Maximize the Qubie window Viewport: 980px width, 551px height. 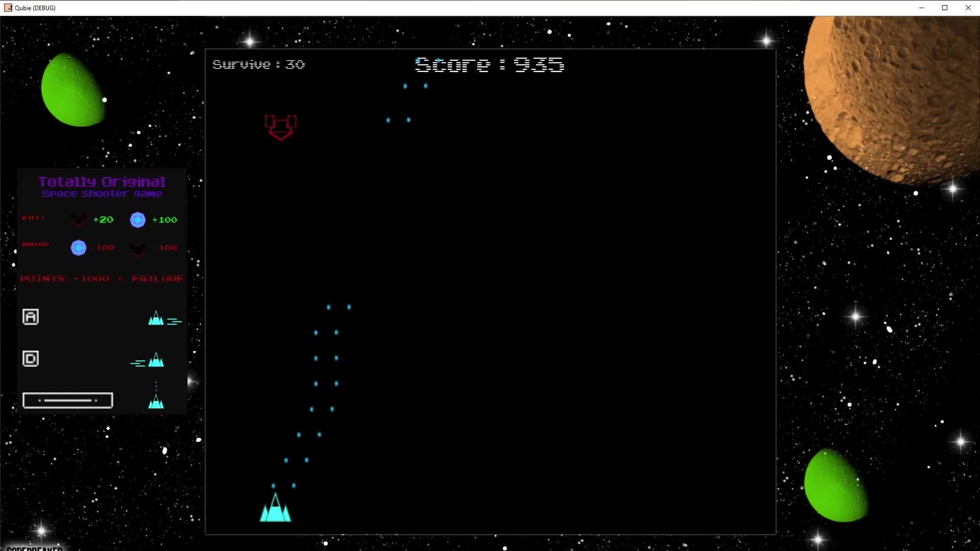pos(945,8)
